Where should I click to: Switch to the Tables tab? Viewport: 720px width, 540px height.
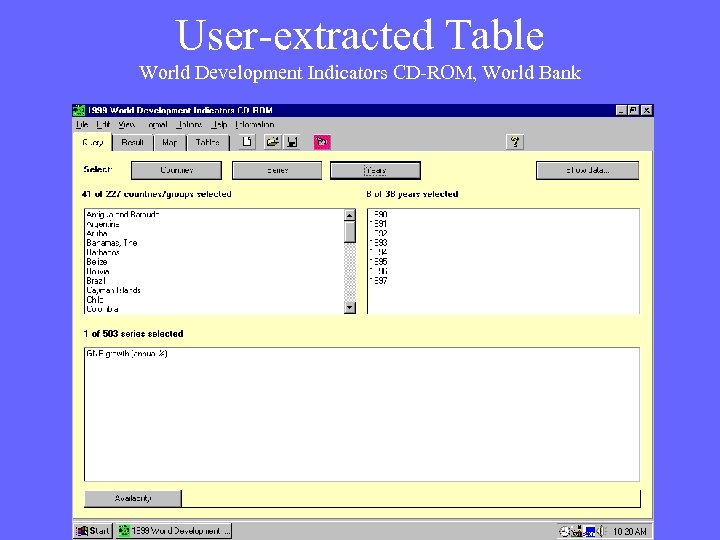click(x=208, y=142)
